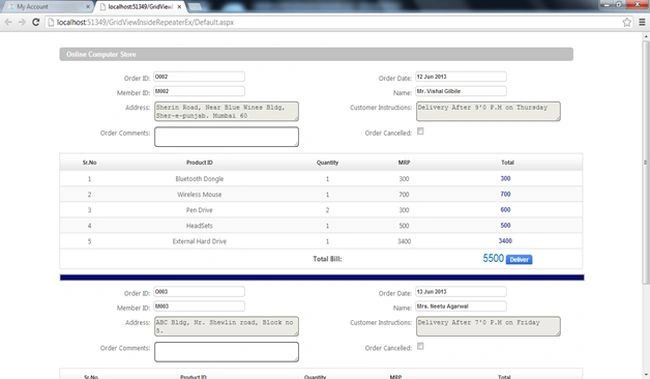Select HeadSets product cell
This screenshot has height=379, width=650.
tap(199, 226)
